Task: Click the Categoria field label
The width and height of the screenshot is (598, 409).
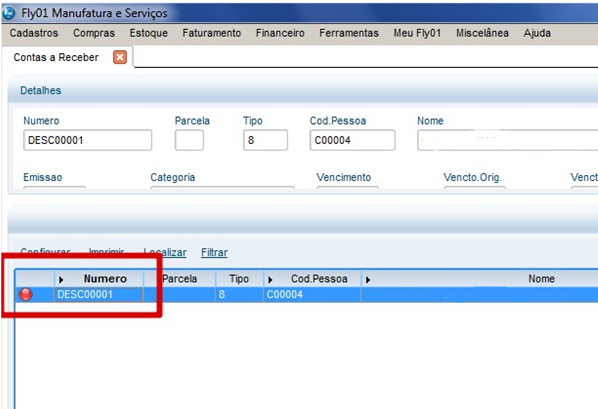Action: (173, 177)
